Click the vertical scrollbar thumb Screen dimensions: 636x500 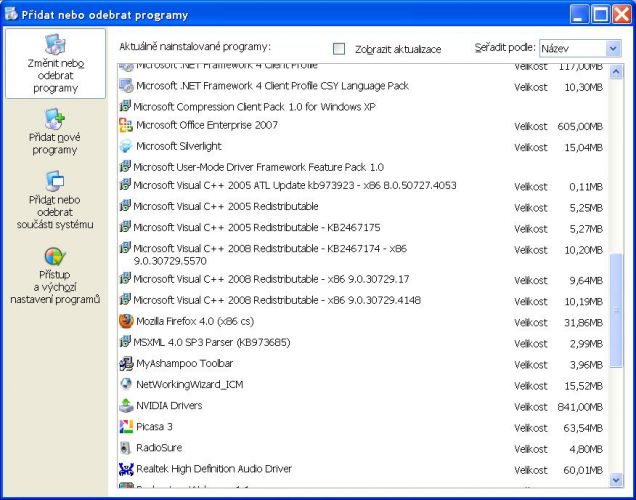(x=616, y=311)
